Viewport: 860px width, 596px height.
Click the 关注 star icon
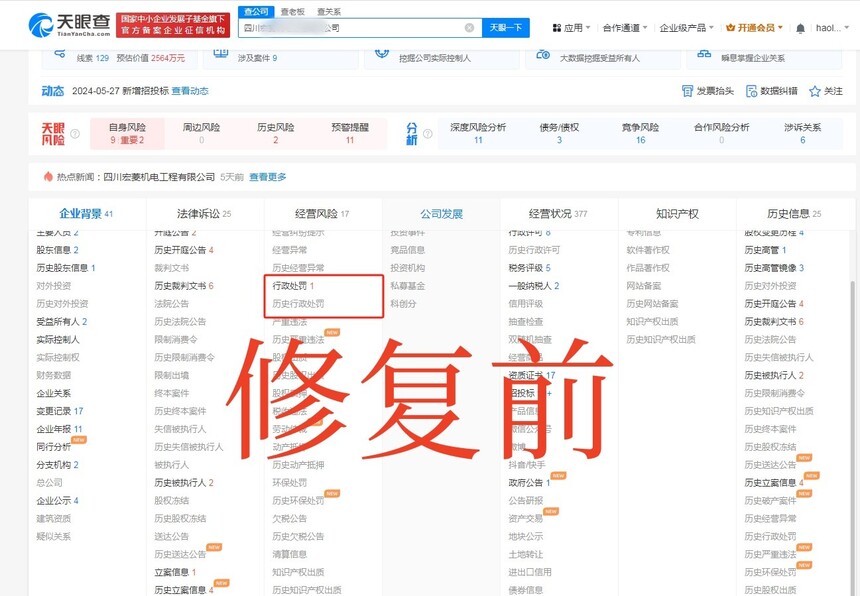coord(814,91)
